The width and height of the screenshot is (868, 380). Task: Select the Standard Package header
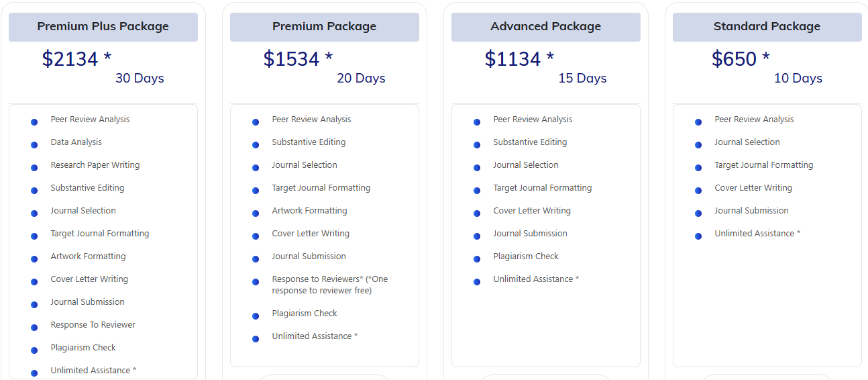(767, 27)
